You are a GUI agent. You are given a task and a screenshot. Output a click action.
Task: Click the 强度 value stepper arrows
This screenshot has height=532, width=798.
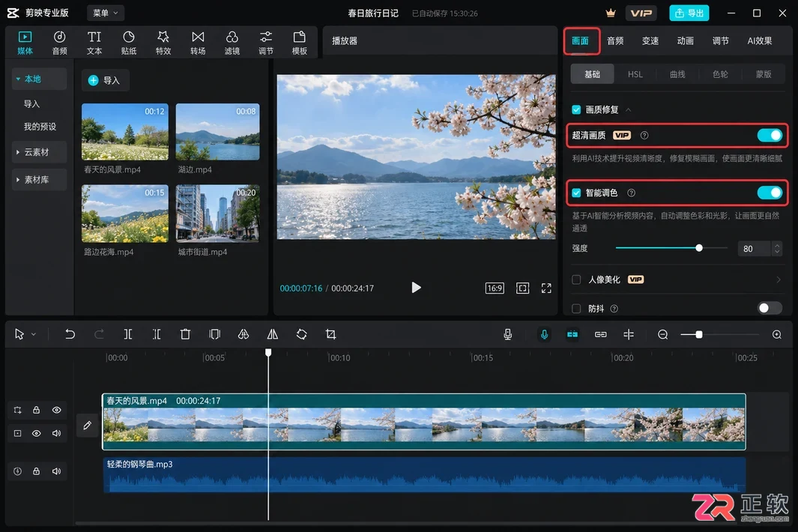coord(776,249)
